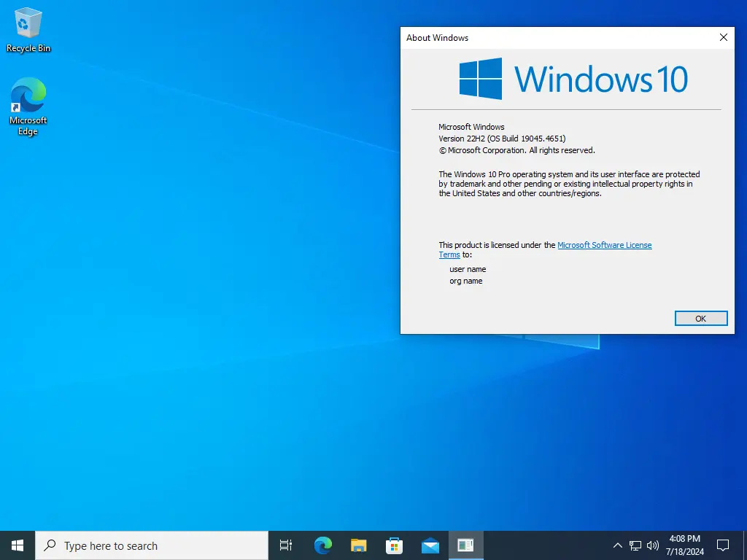The image size is (747, 560).
Task: Click the 'org name' text
Action: [x=466, y=281]
